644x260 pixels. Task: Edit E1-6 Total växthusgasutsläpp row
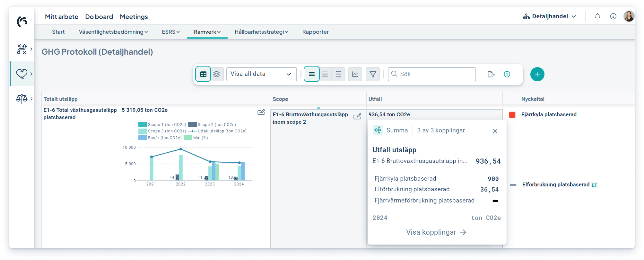pyautogui.click(x=261, y=112)
